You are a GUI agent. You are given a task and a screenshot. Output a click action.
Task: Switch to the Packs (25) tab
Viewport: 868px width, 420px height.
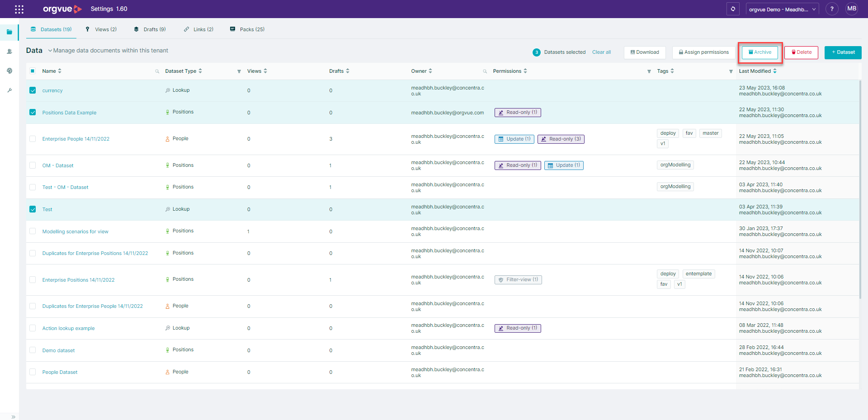(x=247, y=29)
